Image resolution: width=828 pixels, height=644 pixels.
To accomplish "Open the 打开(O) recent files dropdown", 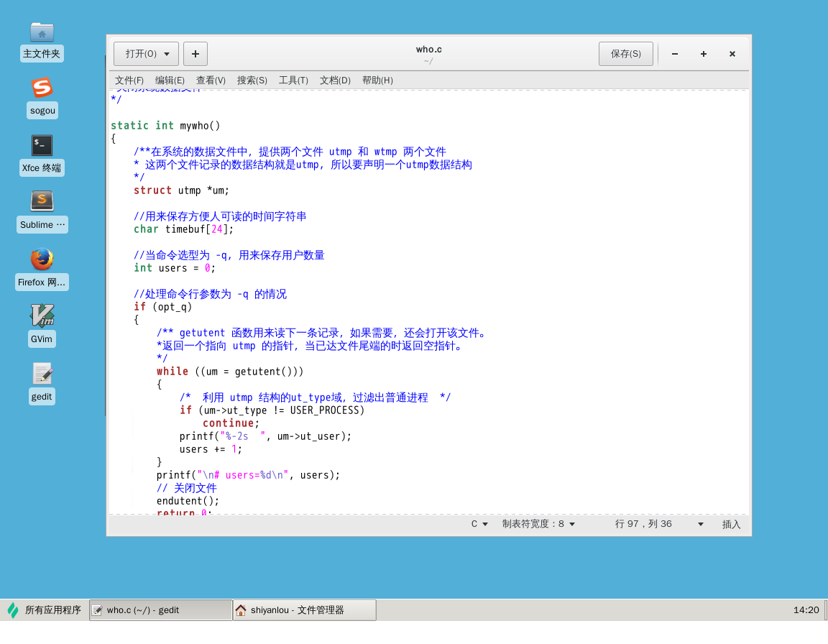I will click(146, 53).
